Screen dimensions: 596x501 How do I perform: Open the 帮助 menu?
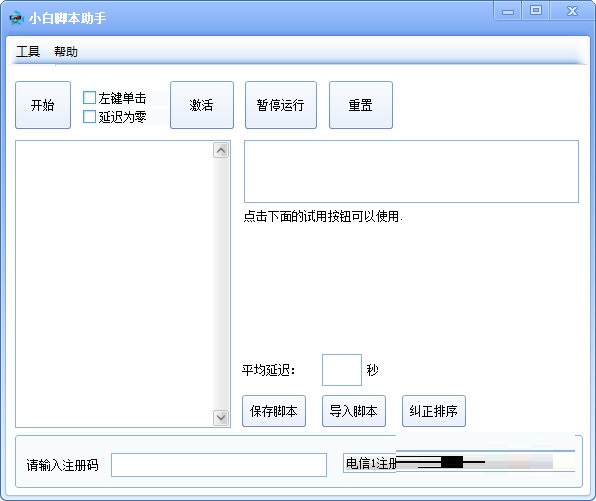(x=66, y=51)
